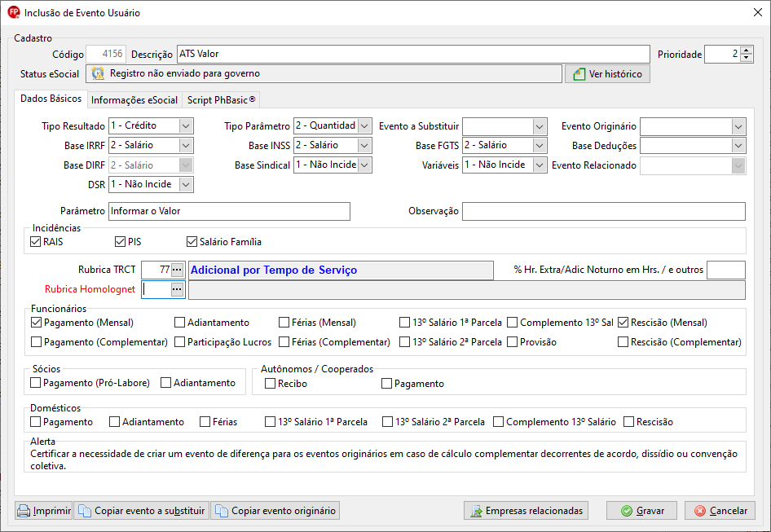Open the Variáveis dropdown
The height and width of the screenshot is (532, 771).
click(x=540, y=165)
